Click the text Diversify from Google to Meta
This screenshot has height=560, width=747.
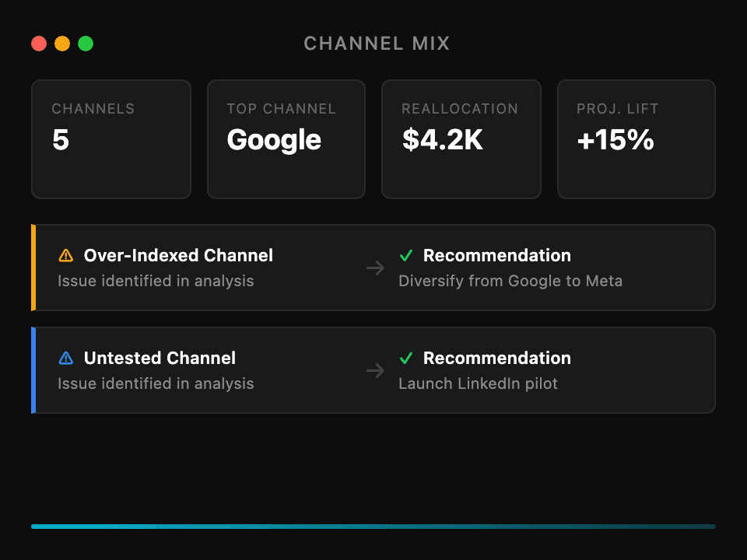tap(510, 281)
